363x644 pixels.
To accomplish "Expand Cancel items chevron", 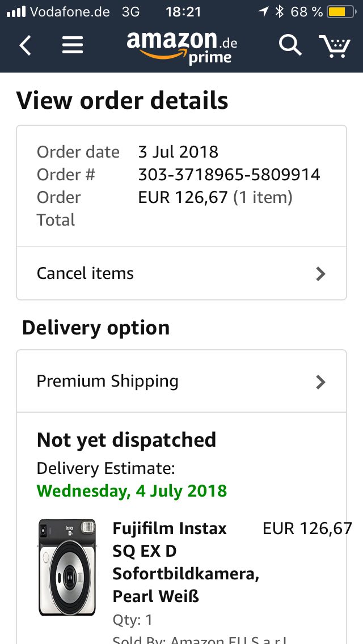I will tap(320, 274).
